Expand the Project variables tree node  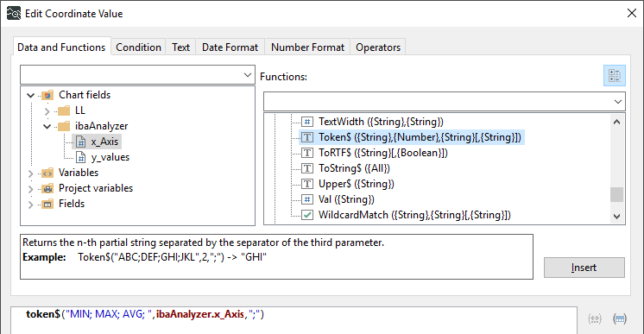30,189
